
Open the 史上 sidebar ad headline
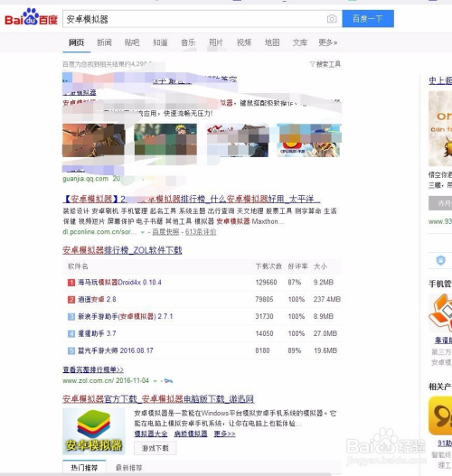(x=440, y=80)
